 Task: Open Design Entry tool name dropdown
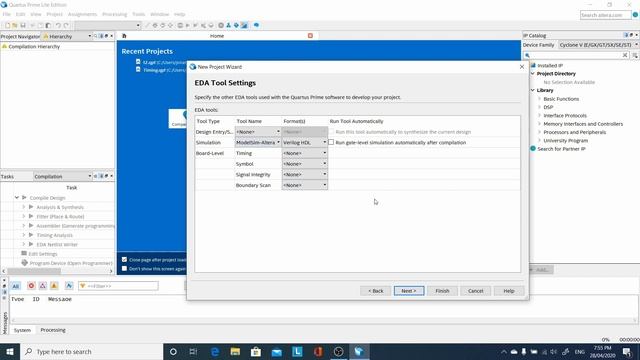[x=258, y=132]
